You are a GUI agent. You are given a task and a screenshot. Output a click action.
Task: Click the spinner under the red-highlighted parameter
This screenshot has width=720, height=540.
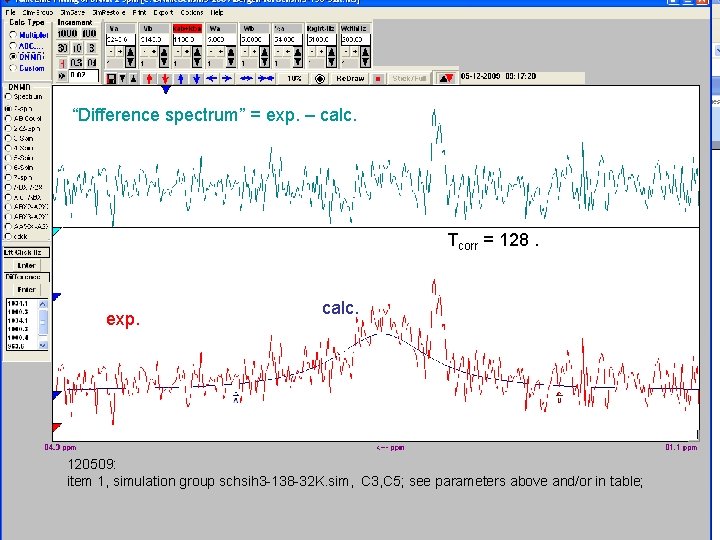tap(197, 57)
